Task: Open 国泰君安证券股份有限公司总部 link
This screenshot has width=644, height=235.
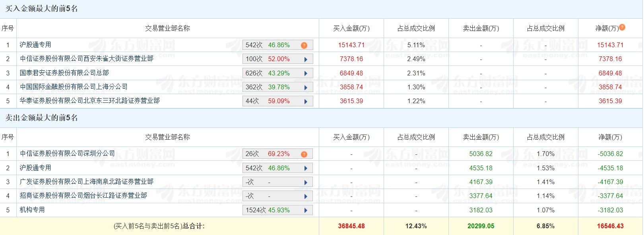Action: point(64,73)
